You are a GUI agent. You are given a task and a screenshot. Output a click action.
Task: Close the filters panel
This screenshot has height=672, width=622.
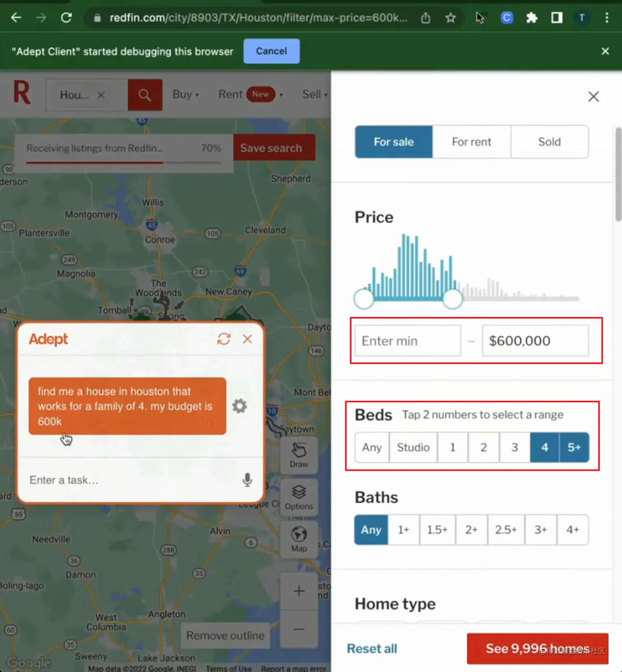point(594,97)
